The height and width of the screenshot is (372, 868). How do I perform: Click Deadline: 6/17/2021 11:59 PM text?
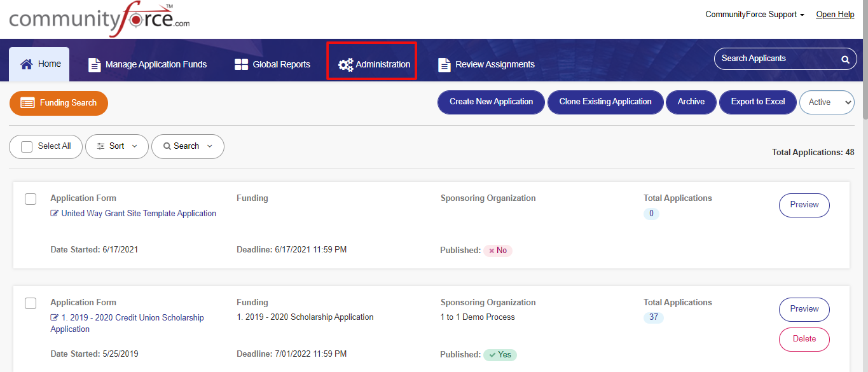click(291, 250)
